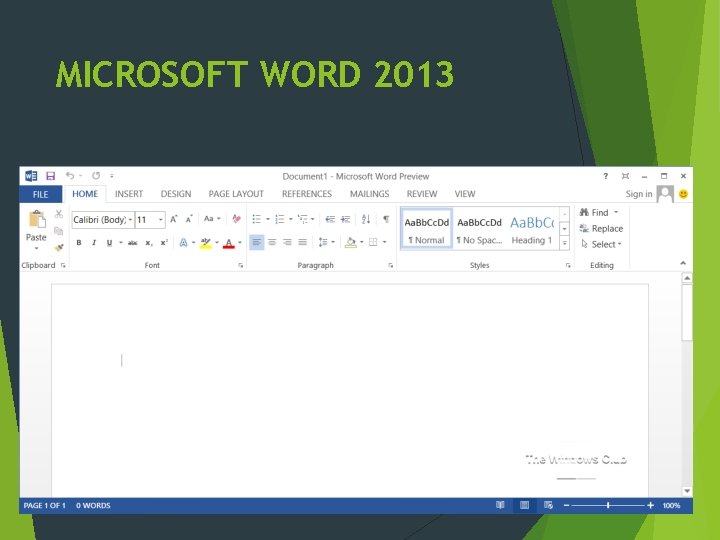Viewport: 720px width, 540px height.
Task: Click Multilevel list icon
Action: point(303,219)
